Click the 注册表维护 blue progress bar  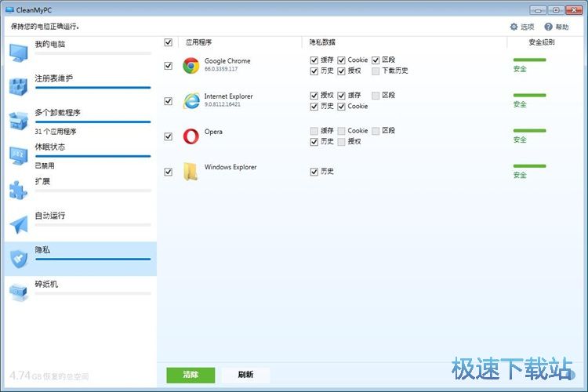93,88
